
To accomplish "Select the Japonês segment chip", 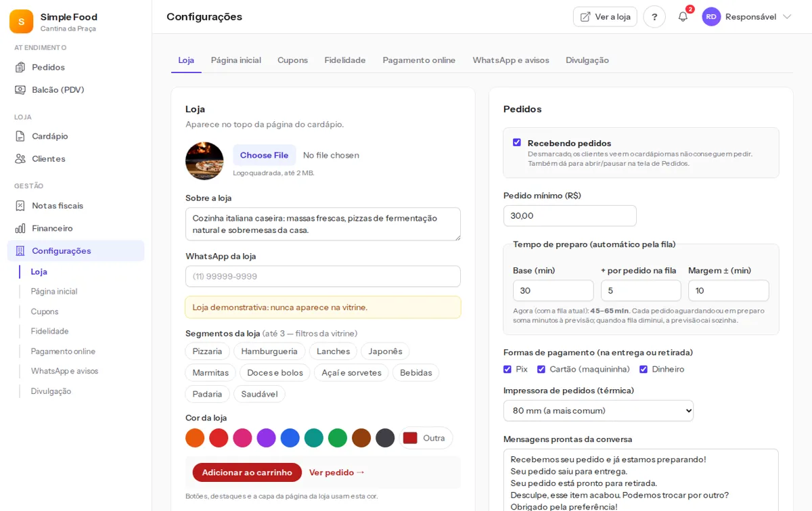I will pos(385,351).
